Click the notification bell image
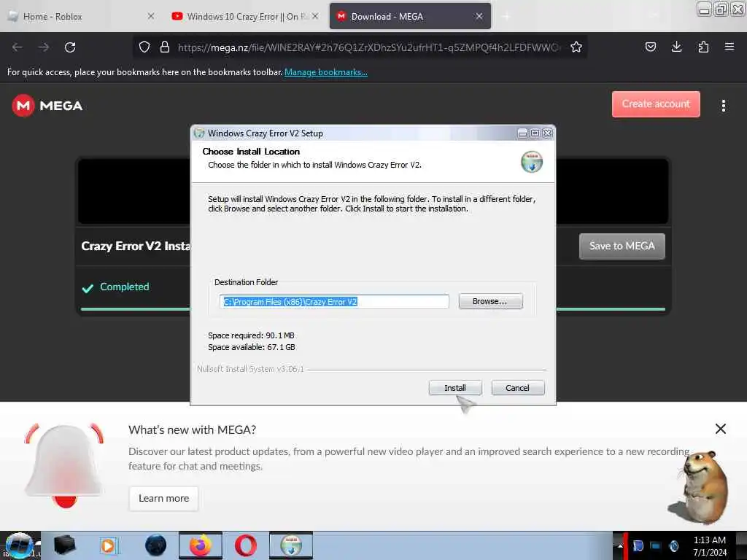This screenshot has height=560, width=747. pyautogui.click(x=64, y=464)
